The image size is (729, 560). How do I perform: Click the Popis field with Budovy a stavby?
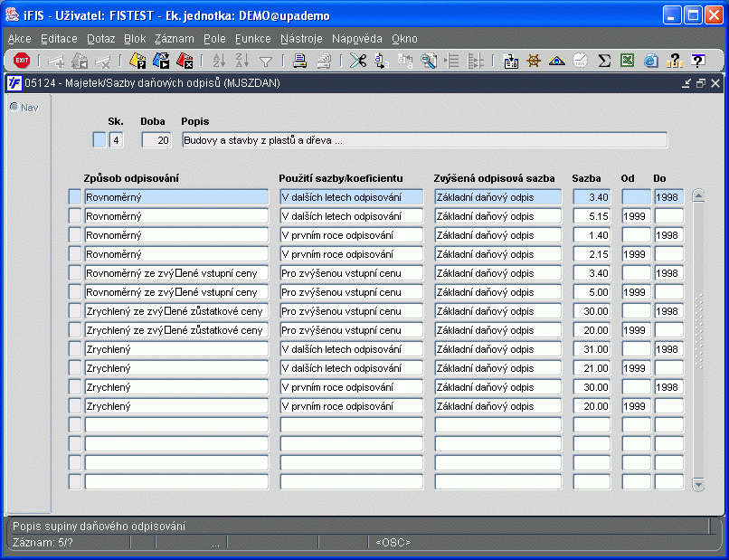424,140
